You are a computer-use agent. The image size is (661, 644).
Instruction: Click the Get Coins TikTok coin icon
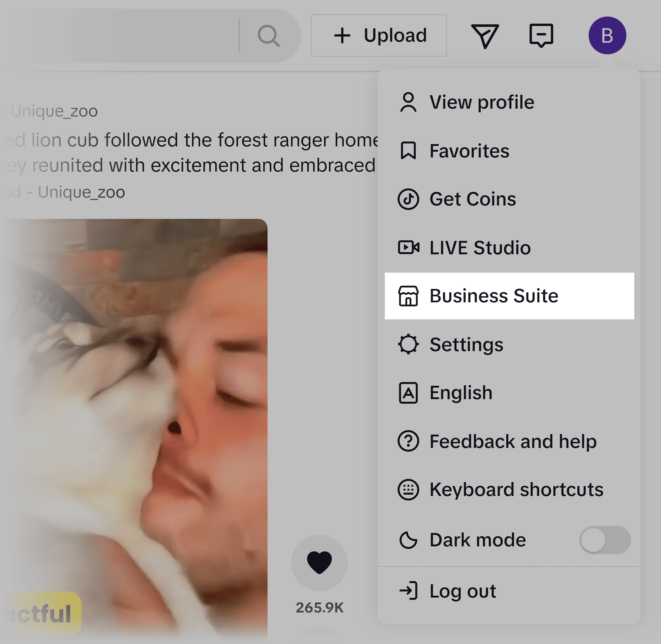[408, 199]
